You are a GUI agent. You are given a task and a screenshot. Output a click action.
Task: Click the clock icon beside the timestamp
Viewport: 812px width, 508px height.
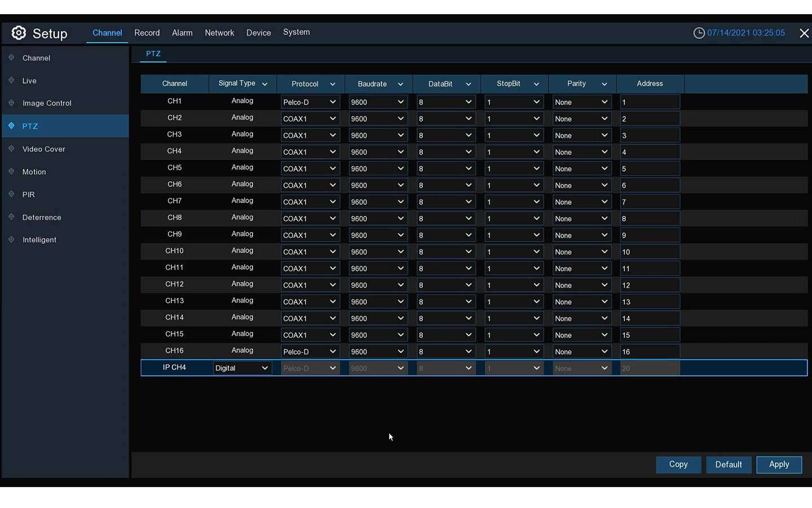point(699,33)
